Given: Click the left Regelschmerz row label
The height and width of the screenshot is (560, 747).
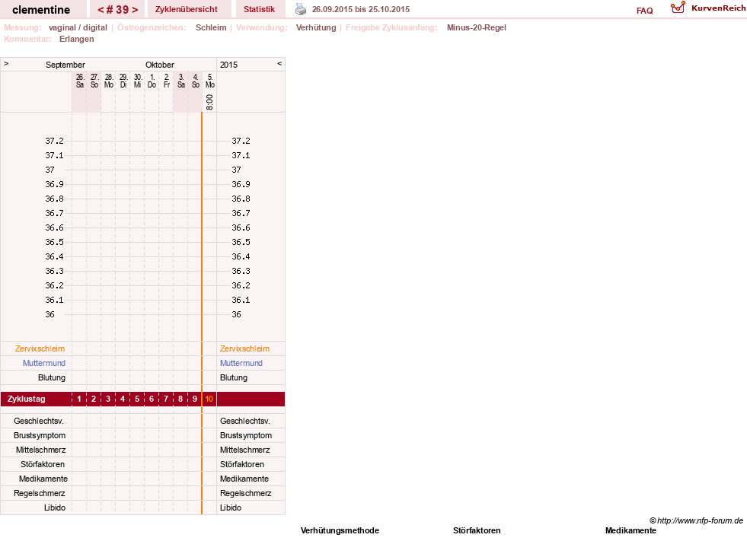Looking at the screenshot, I should (x=39, y=493).
